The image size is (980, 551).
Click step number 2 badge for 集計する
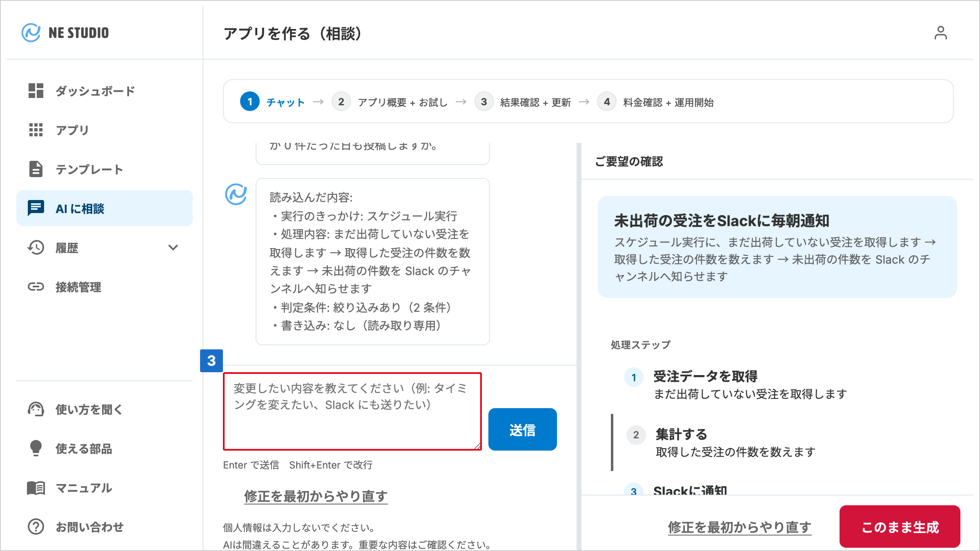click(x=636, y=435)
